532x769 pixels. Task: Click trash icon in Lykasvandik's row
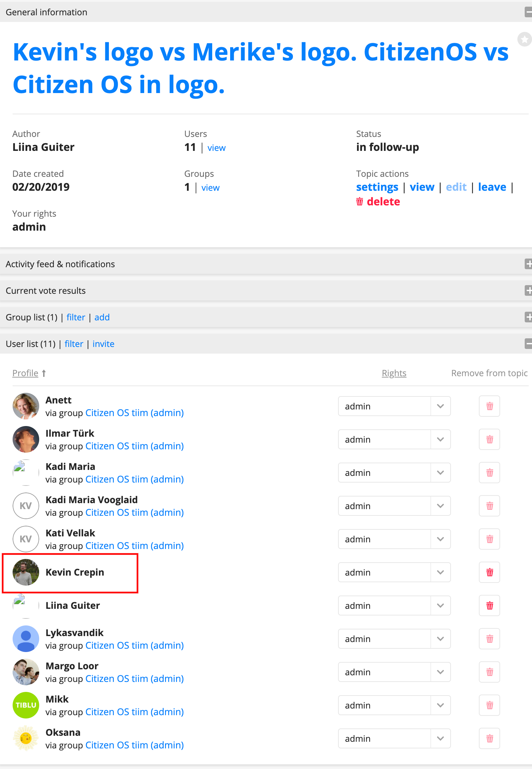tap(489, 639)
